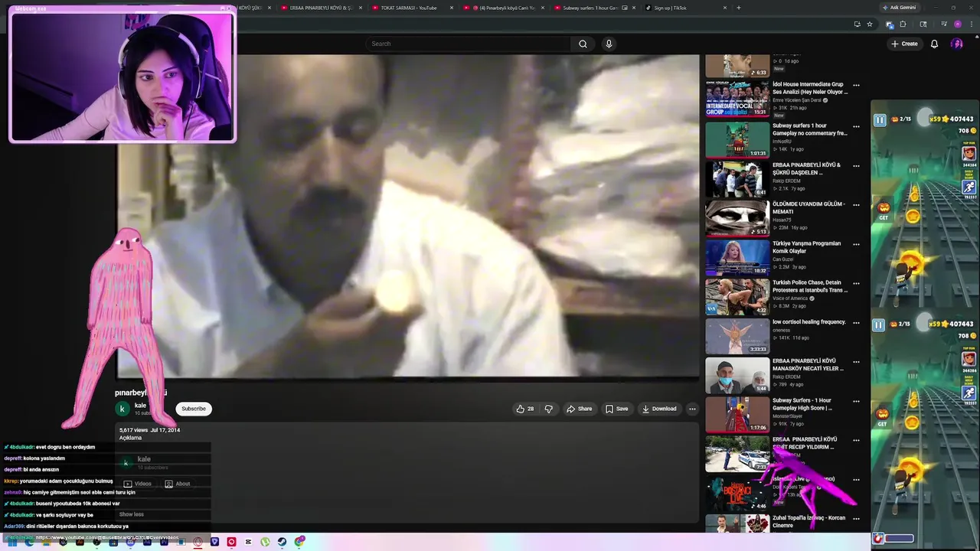
Task: Pause the upper Subway Surfers game
Action: 880,120
